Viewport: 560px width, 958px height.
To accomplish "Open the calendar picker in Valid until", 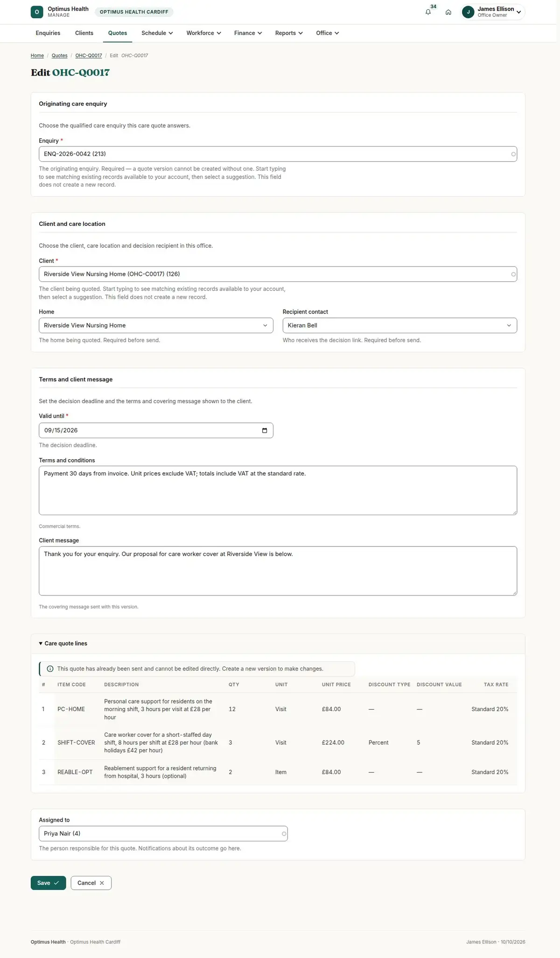I will pos(265,430).
